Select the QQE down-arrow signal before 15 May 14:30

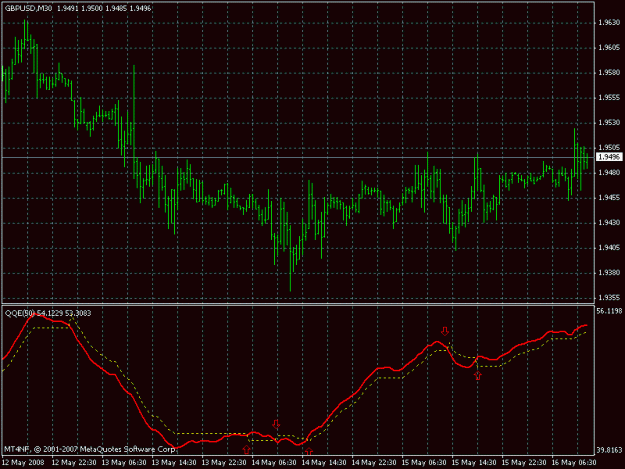coord(445,331)
